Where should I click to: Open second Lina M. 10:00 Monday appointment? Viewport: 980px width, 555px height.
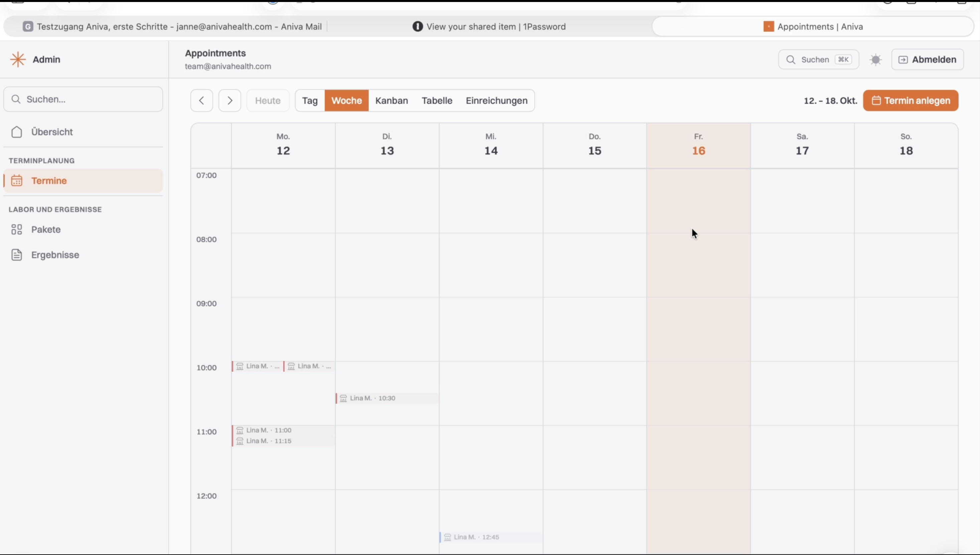309,366
